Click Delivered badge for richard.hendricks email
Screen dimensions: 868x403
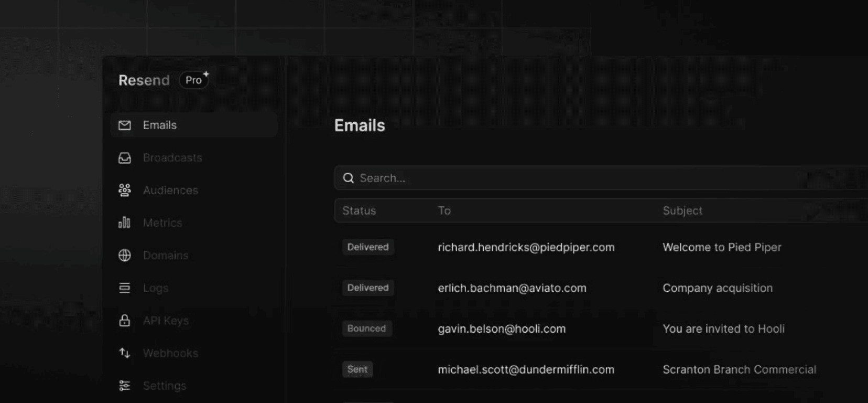pyautogui.click(x=368, y=247)
